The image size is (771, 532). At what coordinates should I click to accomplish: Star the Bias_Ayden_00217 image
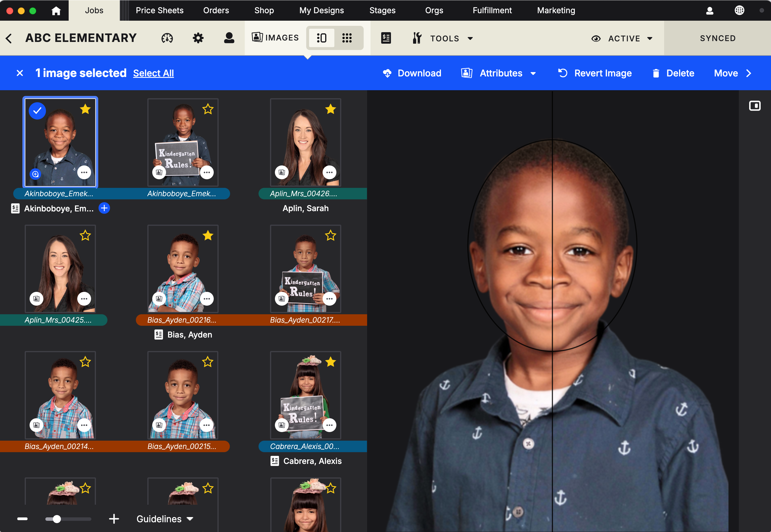[x=330, y=236]
